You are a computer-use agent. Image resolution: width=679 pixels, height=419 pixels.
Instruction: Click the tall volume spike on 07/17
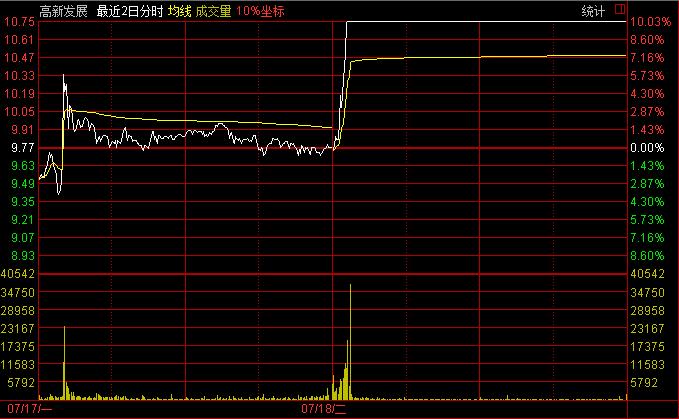coord(65,363)
